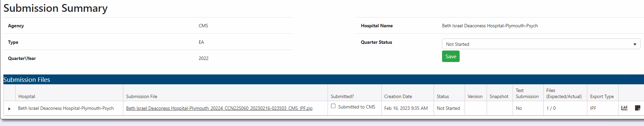This screenshot has height=126, width=644.
Task: Sort by the Hospital column header
Action: click(27, 96)
